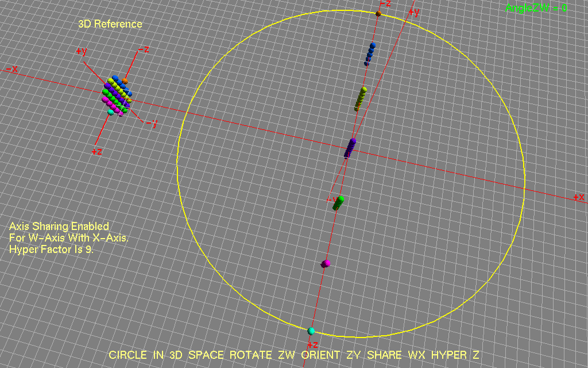Click "ORIENT" in the bottom caption

(321, 355)
